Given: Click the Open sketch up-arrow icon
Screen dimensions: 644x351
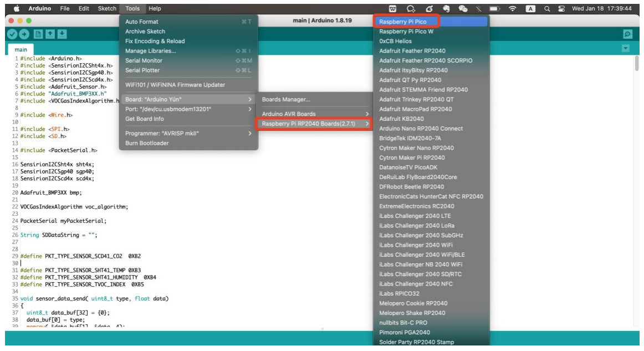Looking at the screenshot, I should (51, 34).
